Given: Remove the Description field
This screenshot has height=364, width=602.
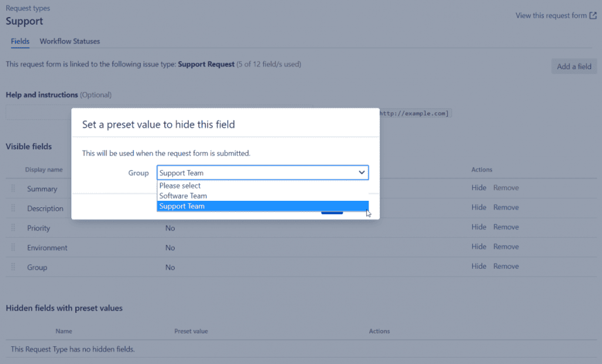Looking at the screenshot, I should tap(506, 207).
